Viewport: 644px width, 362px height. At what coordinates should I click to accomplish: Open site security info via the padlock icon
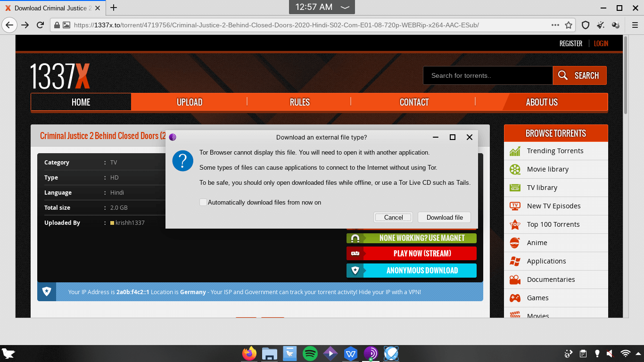point(57,25)
